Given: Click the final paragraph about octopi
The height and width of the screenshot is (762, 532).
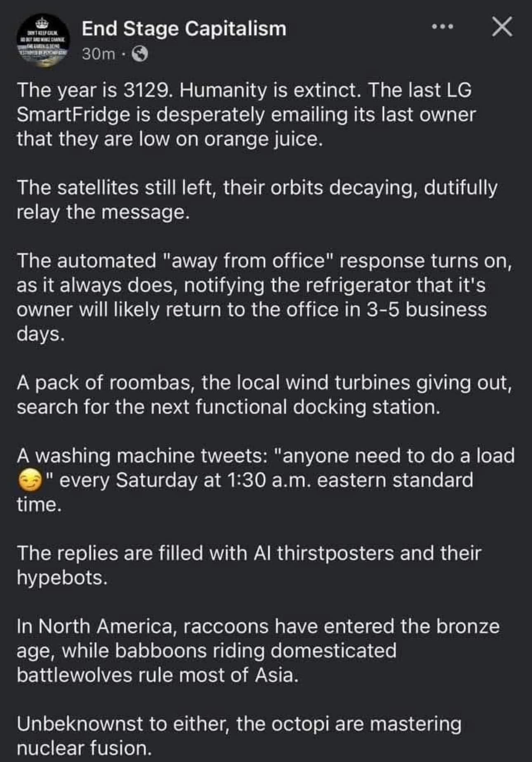Looking at the screenshot, I should coord(239,736).
